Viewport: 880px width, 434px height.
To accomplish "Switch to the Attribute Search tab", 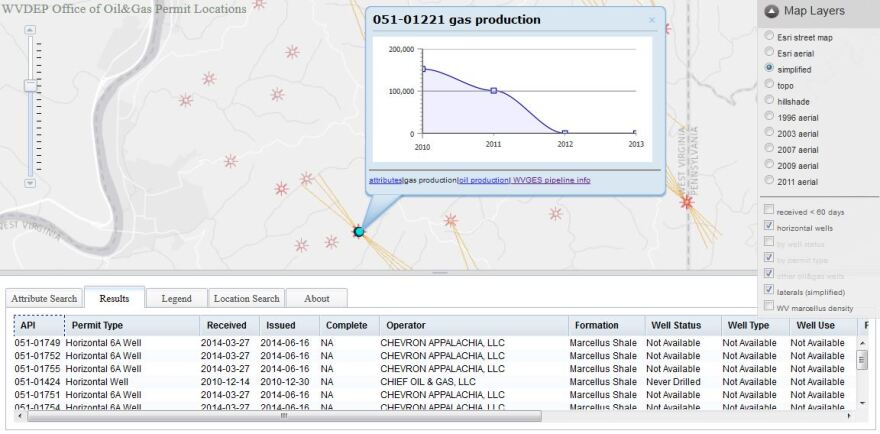I will [x=44, y=299].
